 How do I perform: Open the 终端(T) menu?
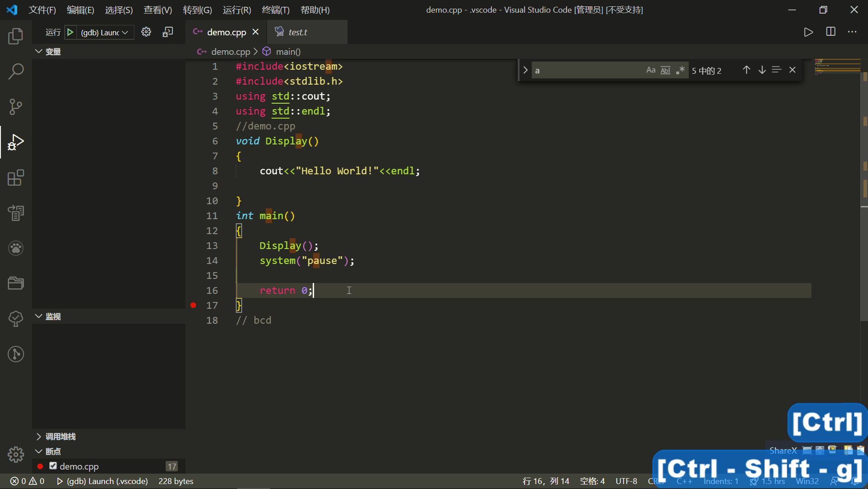[276, 10]
